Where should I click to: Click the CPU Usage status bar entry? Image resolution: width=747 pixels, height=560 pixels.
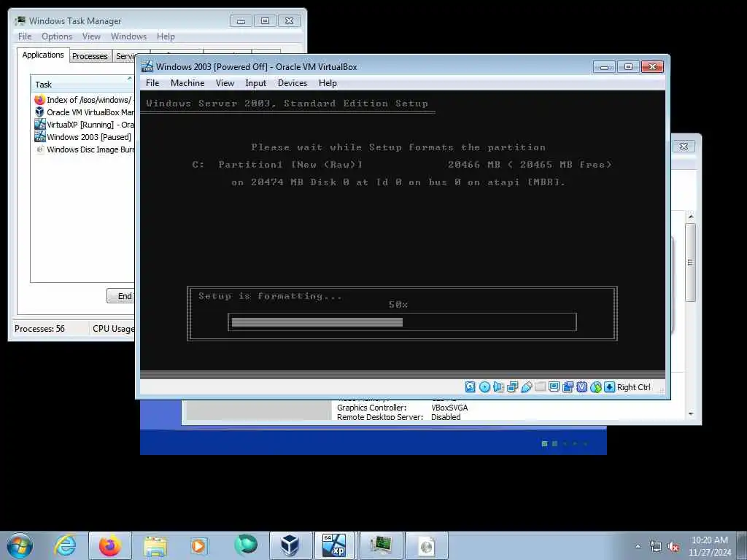click(113, 329)
